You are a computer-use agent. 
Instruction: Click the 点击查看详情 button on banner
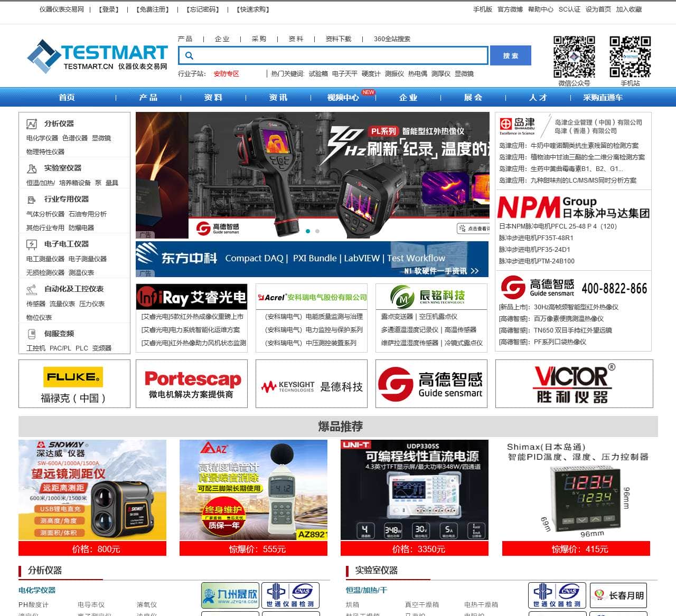474,229
